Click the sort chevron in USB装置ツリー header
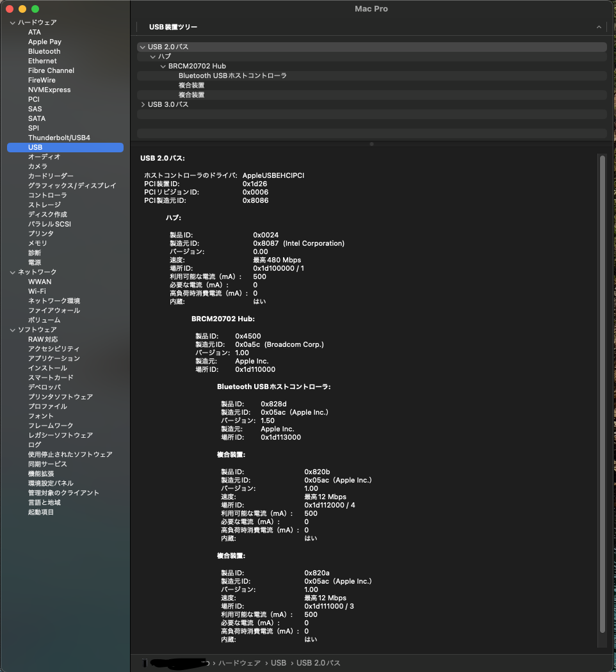The width and height of the screenshot is (616, 672). click(599, 28)
